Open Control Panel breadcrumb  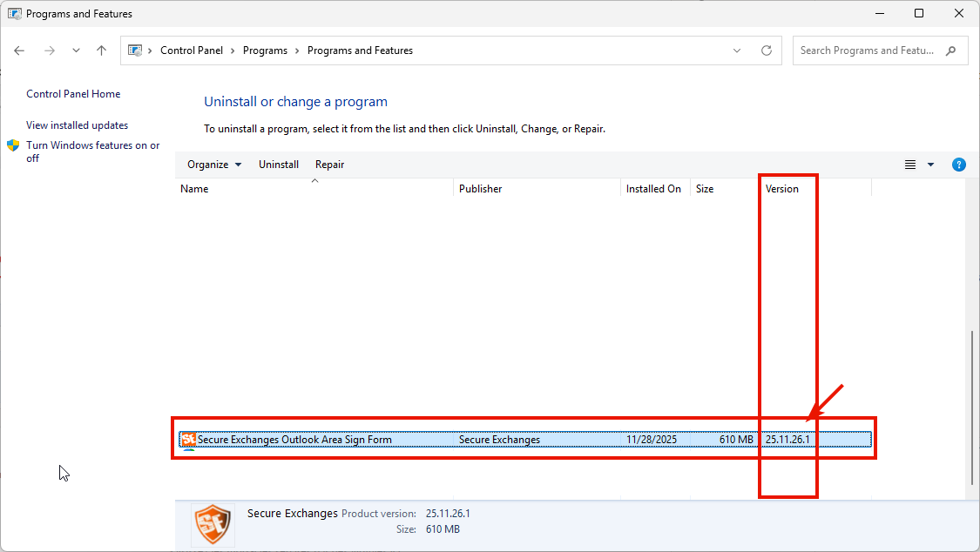coord(192,50)
